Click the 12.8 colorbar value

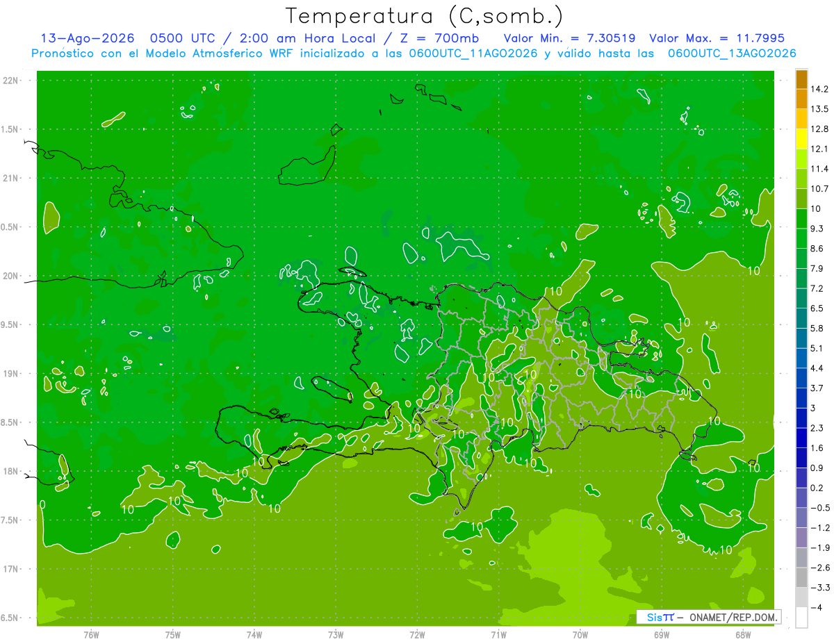pyautogui.click(x=820, y=129)
